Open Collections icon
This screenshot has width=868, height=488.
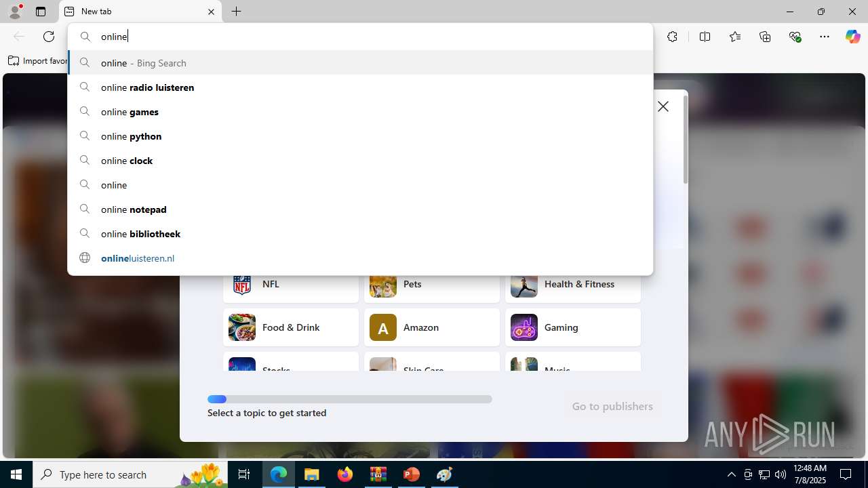765,37
